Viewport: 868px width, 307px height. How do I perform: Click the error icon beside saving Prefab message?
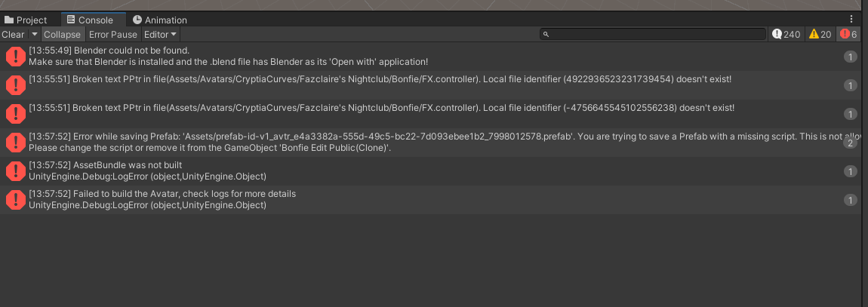coord(16,143)
